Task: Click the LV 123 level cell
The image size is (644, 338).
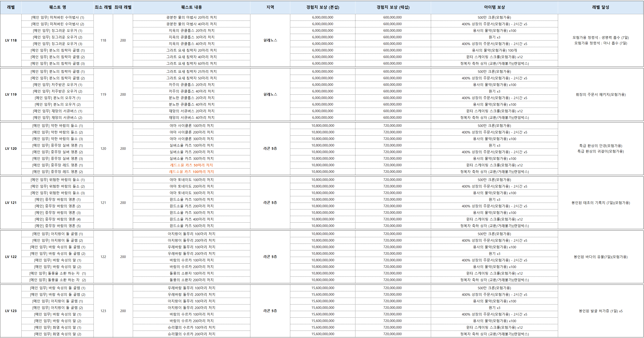Action: tap(11, 311)
